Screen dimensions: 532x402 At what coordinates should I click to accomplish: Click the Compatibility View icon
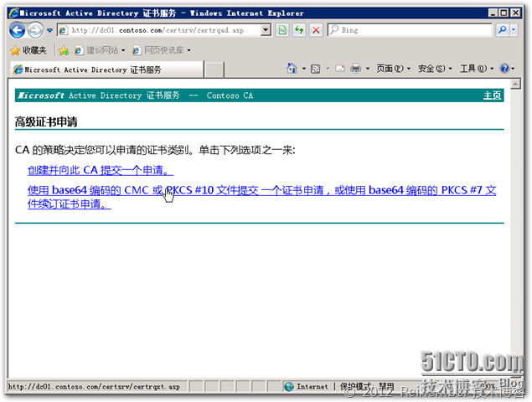282,30
